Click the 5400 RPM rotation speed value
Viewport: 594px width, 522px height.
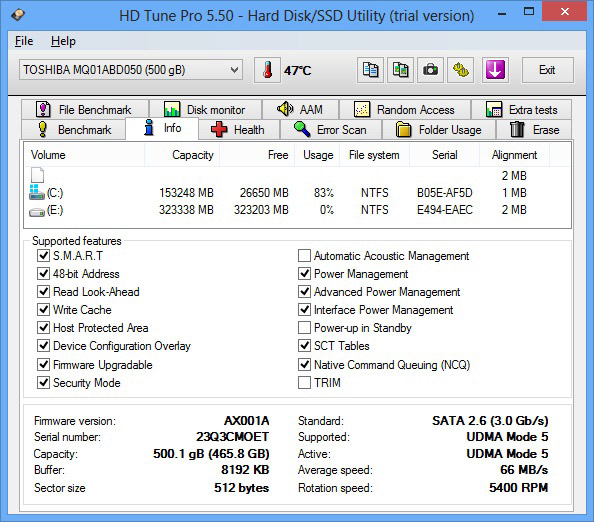click(518, 488)
